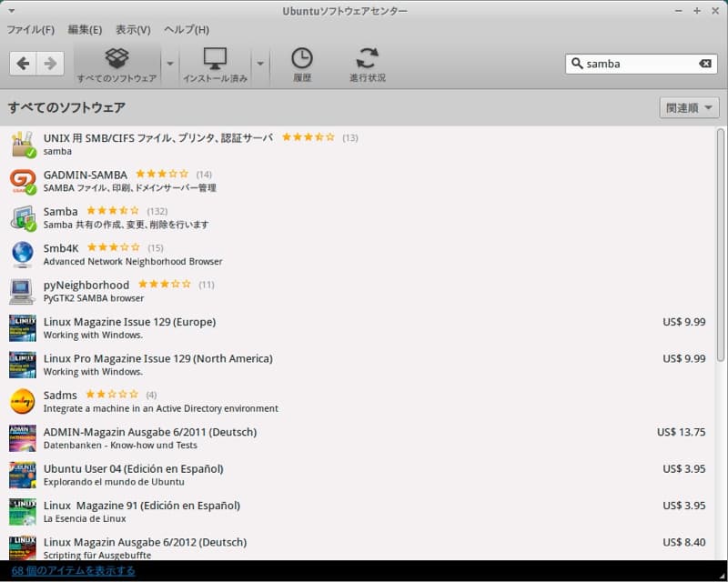The width and height of the screenshot is (728, 582).
Task: Click the Smb4K globe icon
Action: [x=23, y=255]
